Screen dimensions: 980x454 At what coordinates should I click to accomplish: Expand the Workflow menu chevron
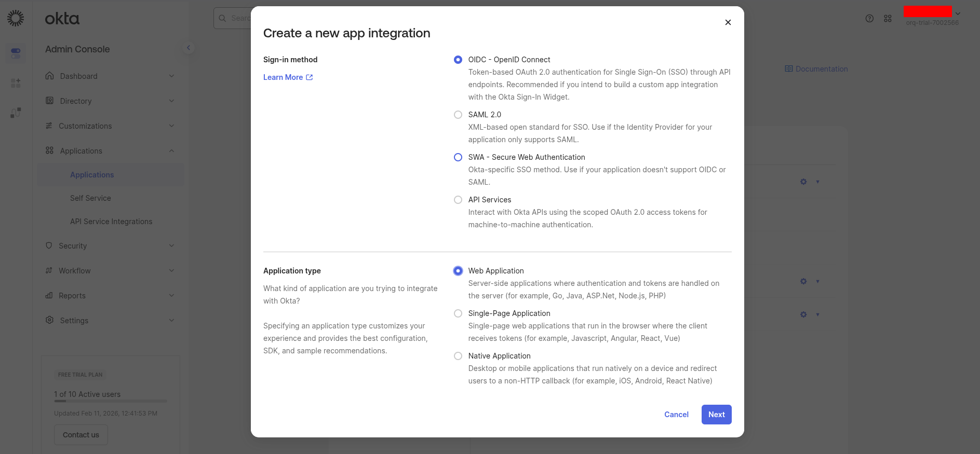pos(171,270)
